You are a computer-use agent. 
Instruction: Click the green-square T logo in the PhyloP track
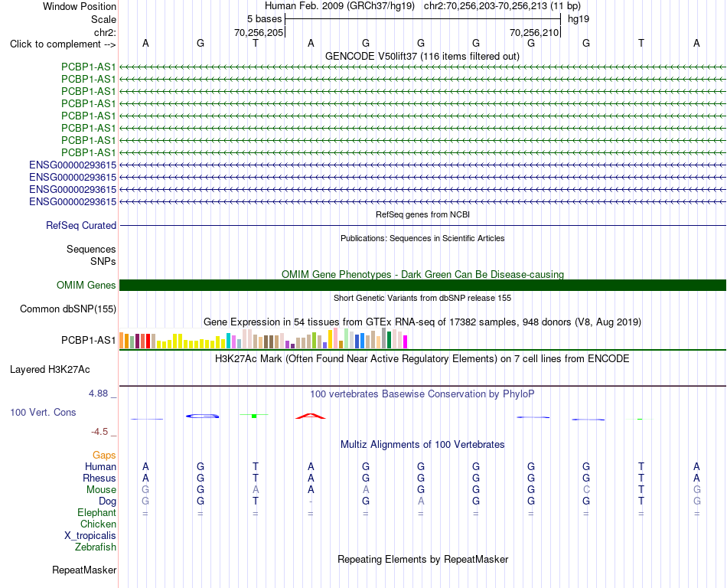(254, 416)
